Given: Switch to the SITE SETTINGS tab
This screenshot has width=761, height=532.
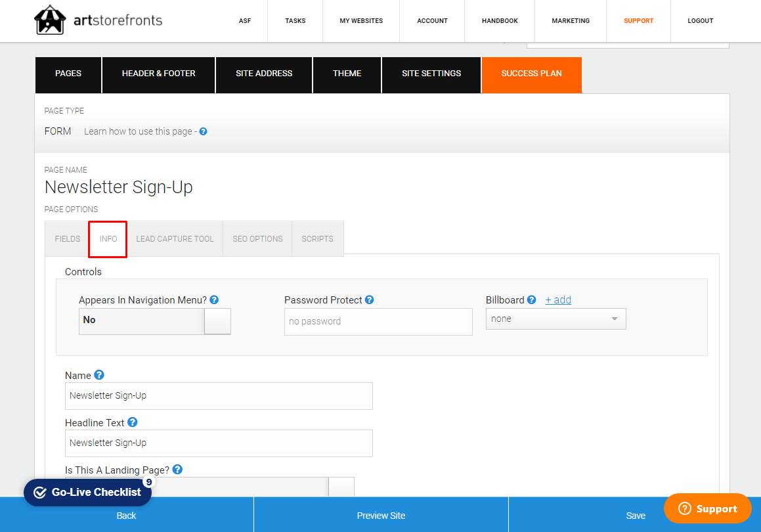Looking at the screenshot, I should pyautogui.click(x=431, y=75).
